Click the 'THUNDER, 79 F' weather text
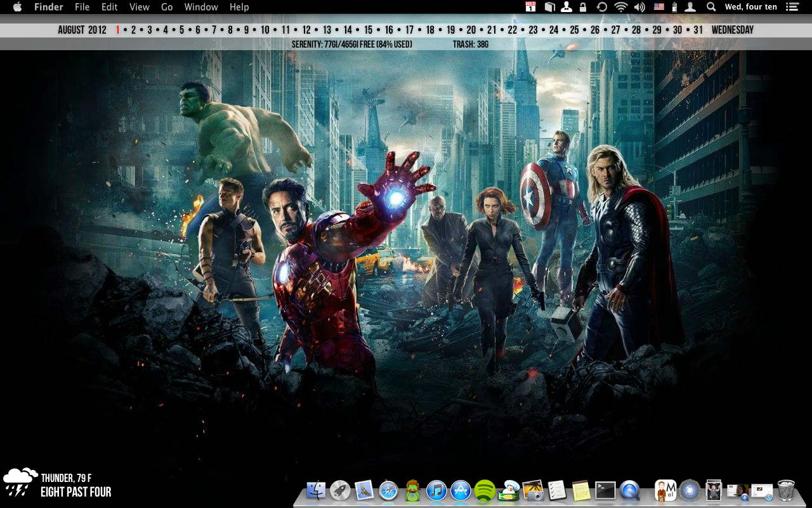 [67, 478]
